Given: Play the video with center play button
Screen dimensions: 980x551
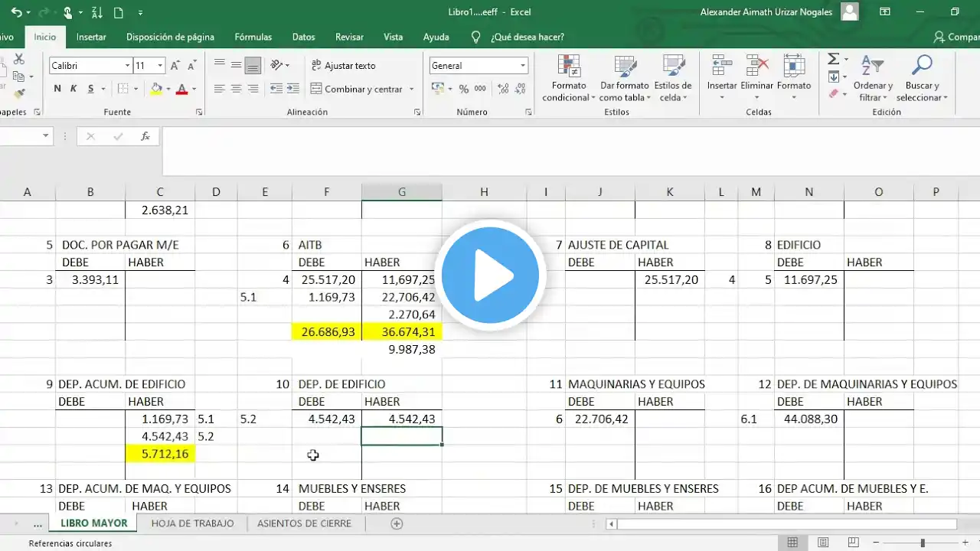Looking at the screenshot, I should pos(490,275).
